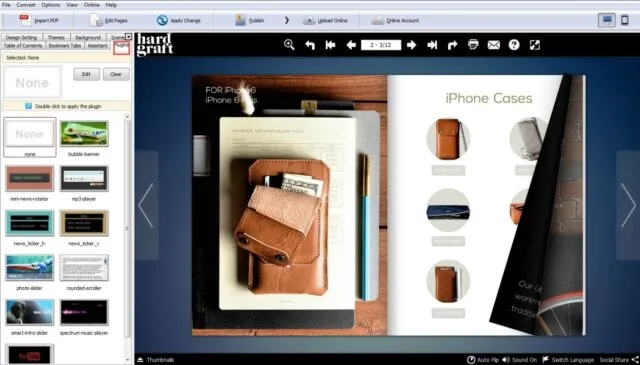The width and height of the screenshot is (640, 365).
Task: Click the plugin list vertical scrollbar
Action: pyautogui.click(x=128, y=229)
